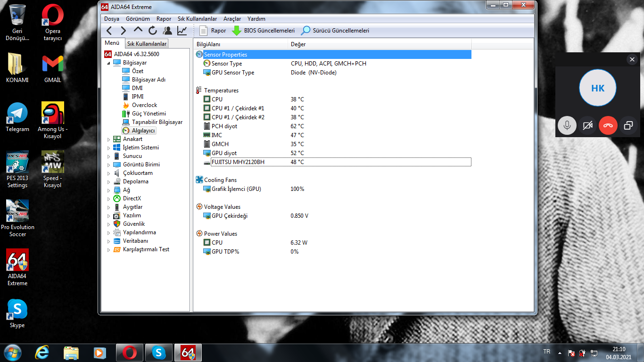Open the Dosya menu

[x=112, y=19]
